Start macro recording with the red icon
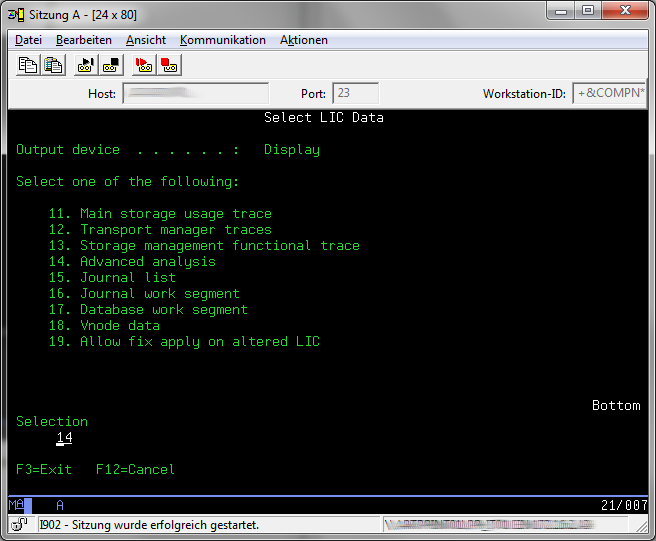Screen dimensions: 656x541 (x=143, y=65)
